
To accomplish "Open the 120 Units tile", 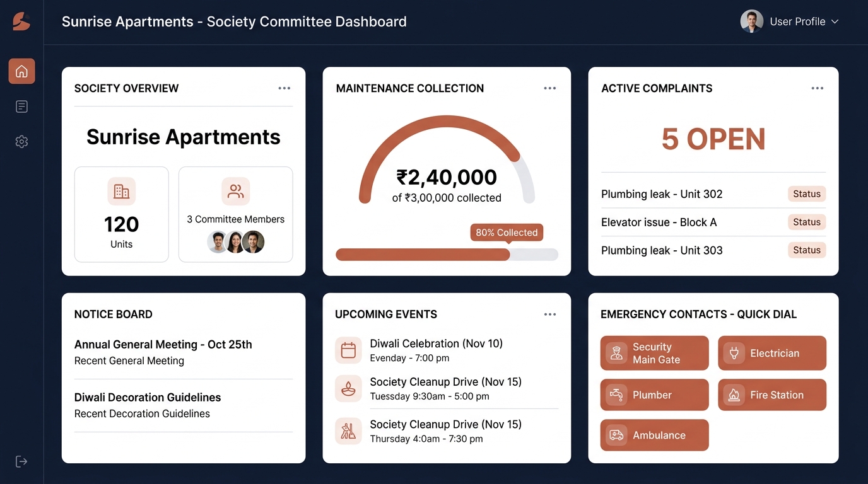I will click(121, 214).
